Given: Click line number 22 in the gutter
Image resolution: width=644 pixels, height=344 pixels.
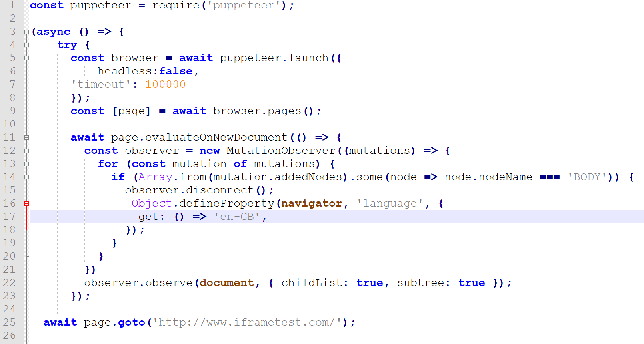Looking at the screenshot, I should click(x=9, y=283).
